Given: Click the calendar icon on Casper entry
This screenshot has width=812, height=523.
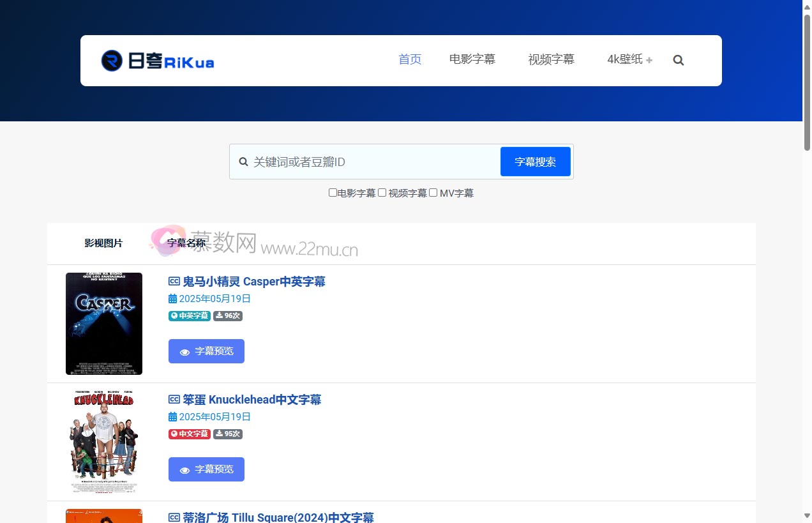Looking at the screenshot, I should (172, 299).
